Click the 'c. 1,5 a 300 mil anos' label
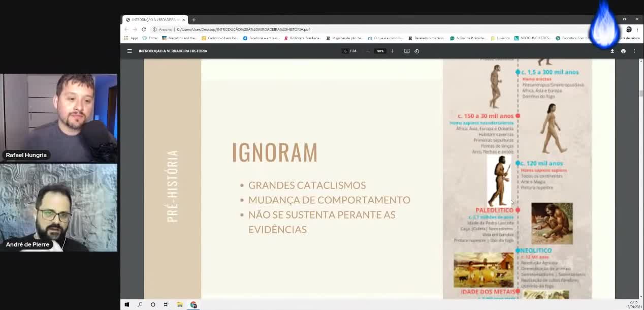The width and height of the screenshot is (644, 310). pyautogui.click(x=551, y=72)
